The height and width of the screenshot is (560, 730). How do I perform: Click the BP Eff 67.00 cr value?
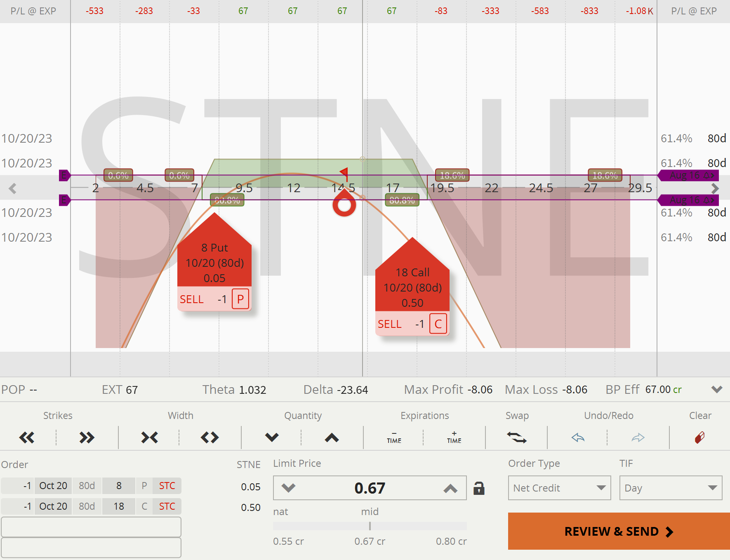pos(664,390)
